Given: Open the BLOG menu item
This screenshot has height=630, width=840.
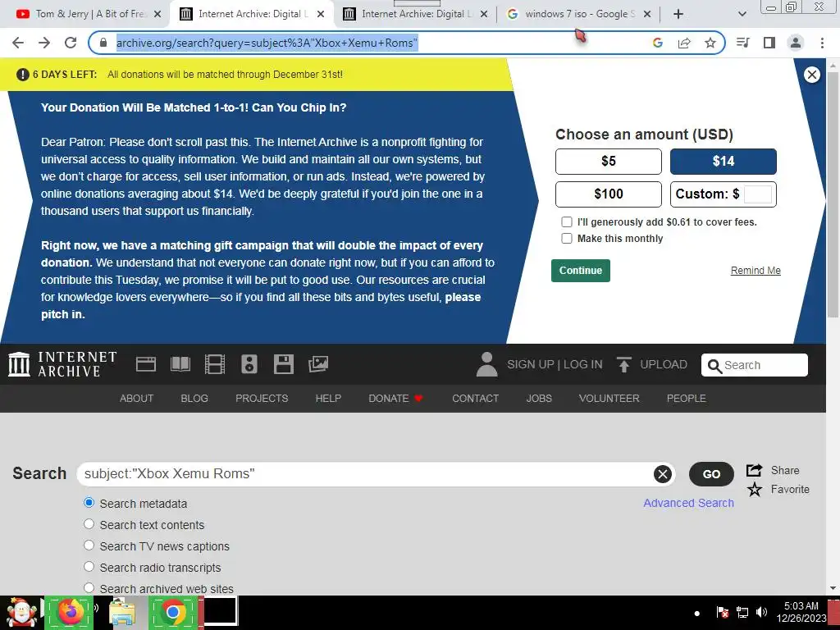Looking at the screenshot, I should (x=194, y=399).
